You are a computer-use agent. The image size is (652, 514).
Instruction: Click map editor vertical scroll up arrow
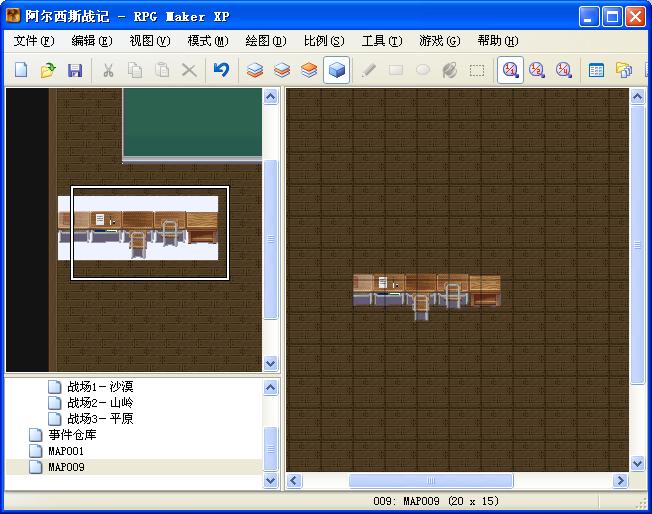[637, 97]
